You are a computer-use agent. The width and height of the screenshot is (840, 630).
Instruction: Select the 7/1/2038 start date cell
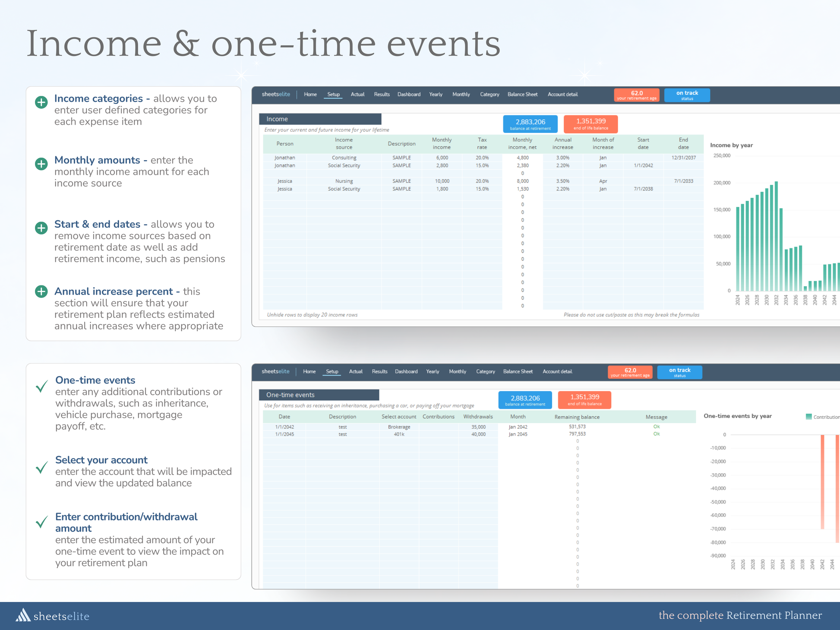pyautogui.click(x=643, y=189)
